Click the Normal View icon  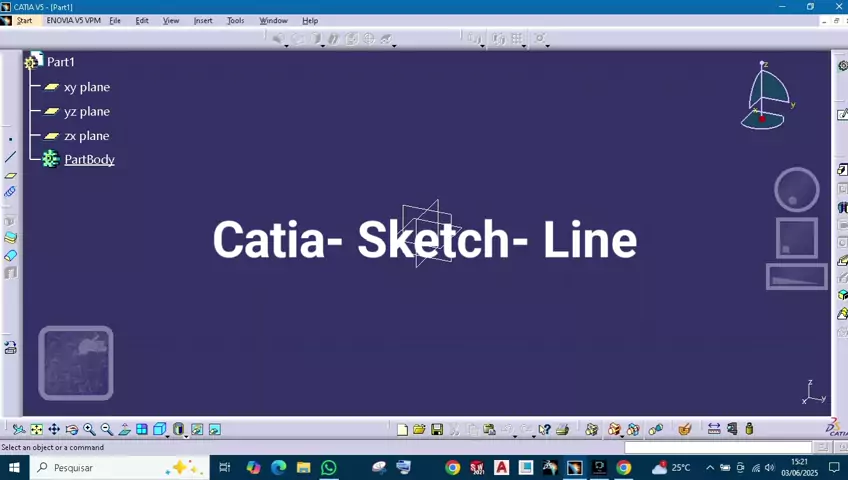point(124,429)
